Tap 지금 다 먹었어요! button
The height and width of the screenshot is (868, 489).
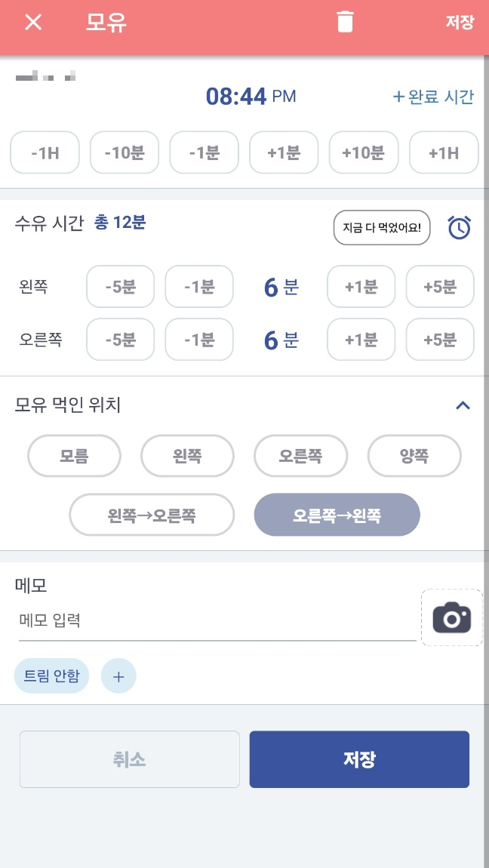(382, 227)
